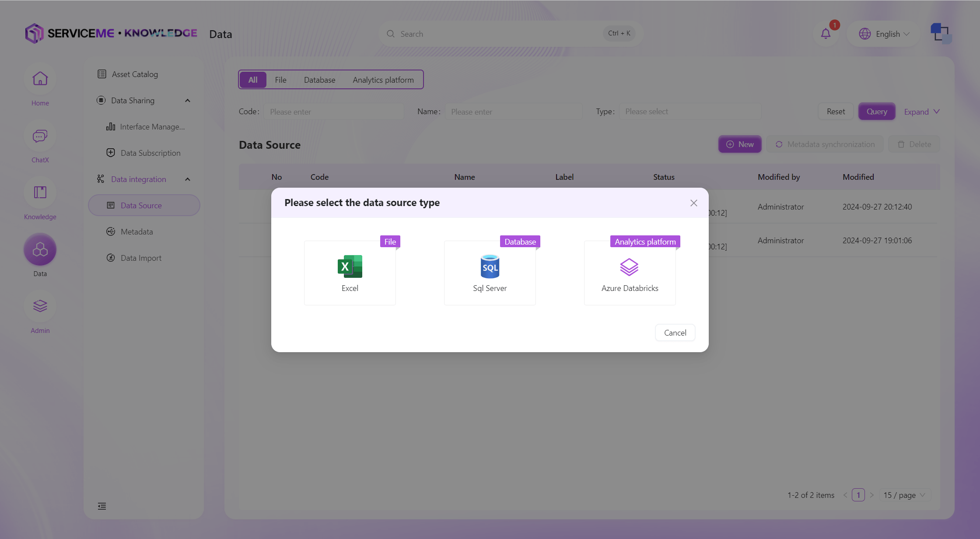
Task: Click the Code filter field
Action: click(x=334, y=112)
